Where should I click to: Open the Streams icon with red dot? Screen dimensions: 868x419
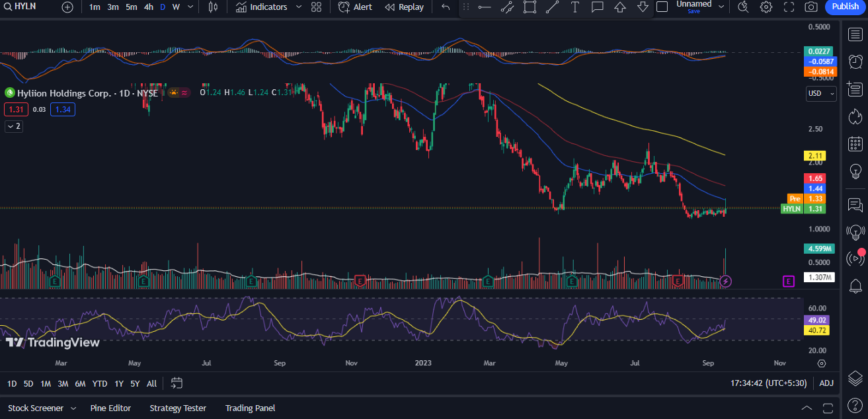click(855, 259)
